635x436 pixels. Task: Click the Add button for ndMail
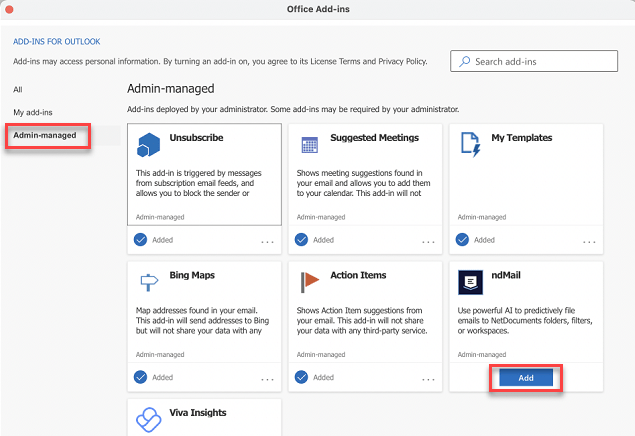point(526,378)
